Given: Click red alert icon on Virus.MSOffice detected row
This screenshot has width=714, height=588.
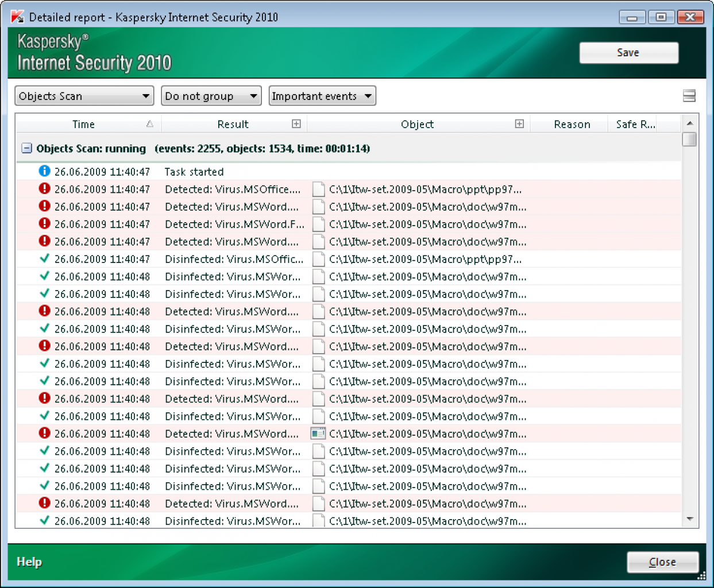Looking at the screenshot, I should click(44, 188).
